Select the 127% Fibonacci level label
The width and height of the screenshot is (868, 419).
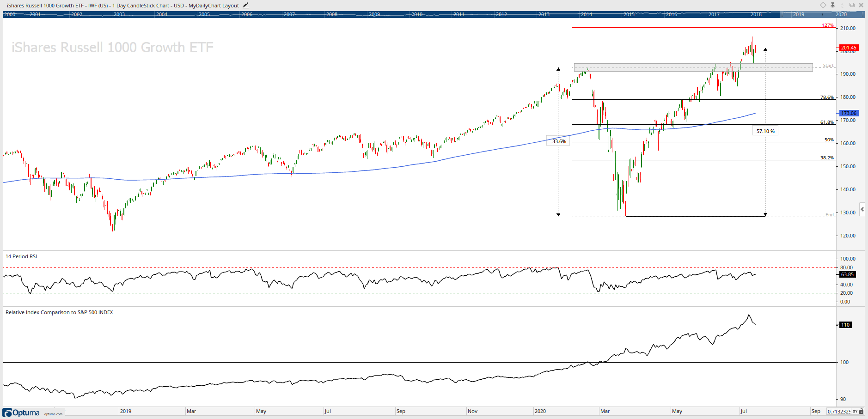coord(828,25)
